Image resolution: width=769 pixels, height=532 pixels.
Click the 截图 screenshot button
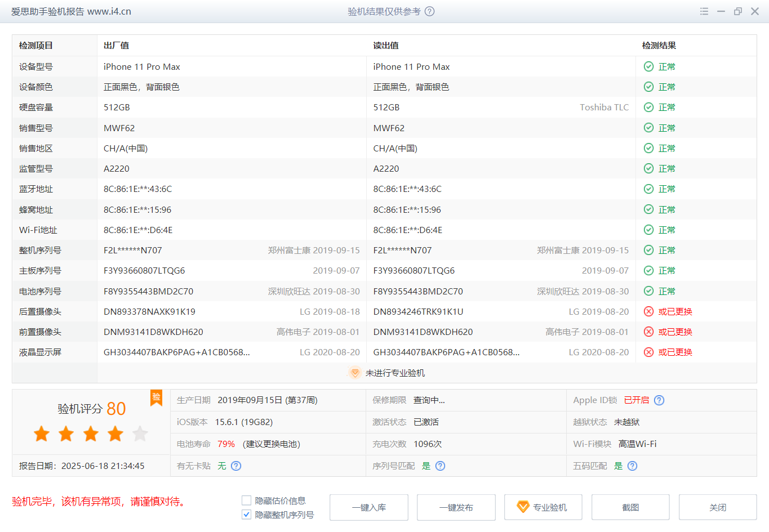(x=630, y=507)
